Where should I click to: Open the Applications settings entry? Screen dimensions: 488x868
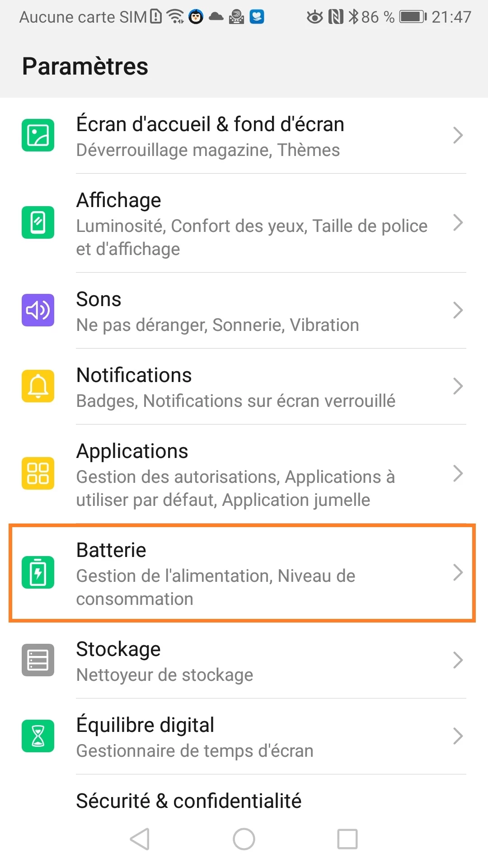pos(235,474)
